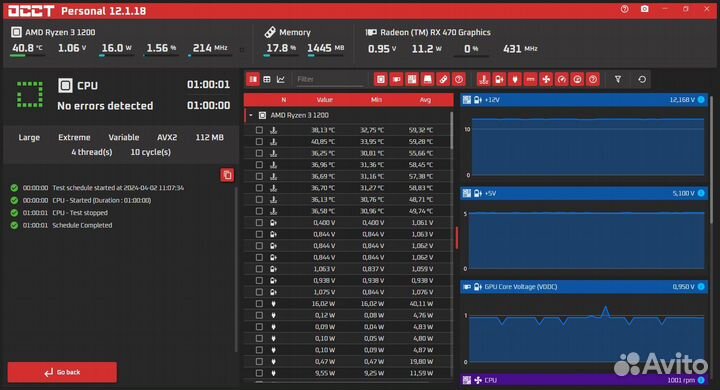The image size is (720, 390).
Task: Toggle the gauge frequency sensor filter icon
Action: [x=562, y=79]
